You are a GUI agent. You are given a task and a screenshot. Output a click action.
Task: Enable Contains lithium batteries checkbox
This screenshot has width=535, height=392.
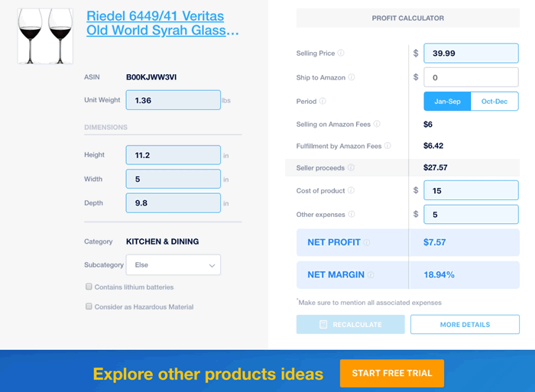point(89,287)
